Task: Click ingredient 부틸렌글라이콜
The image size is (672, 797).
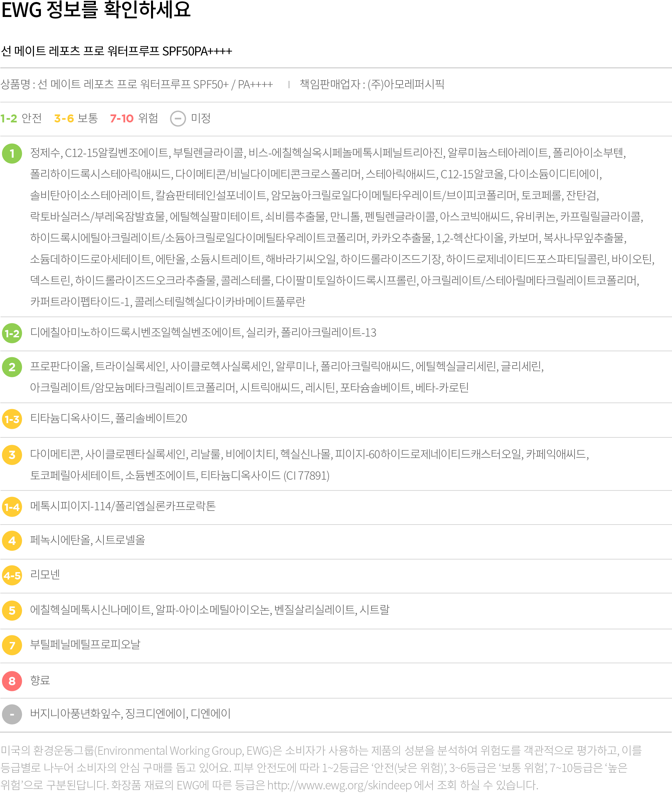Action: click(208, 153)
